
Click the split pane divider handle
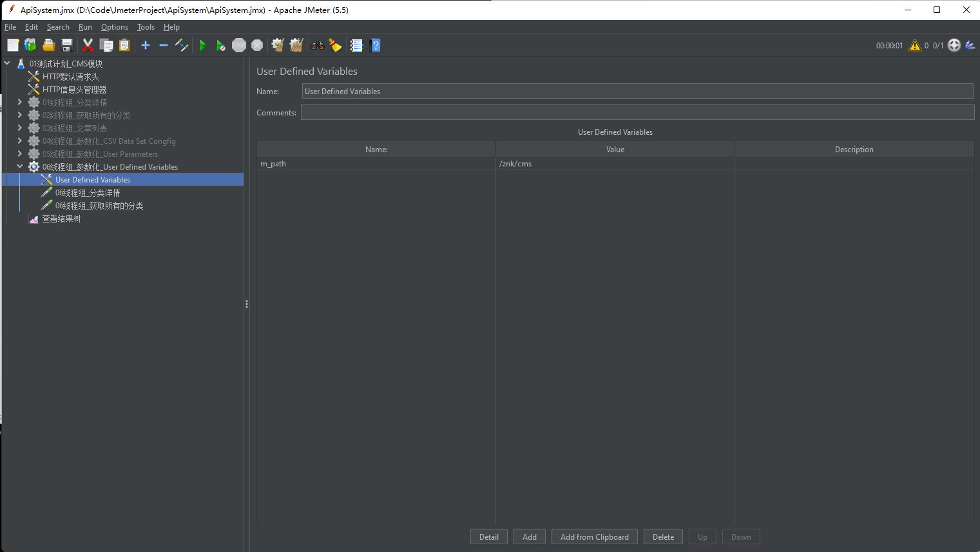coord(247,304)
